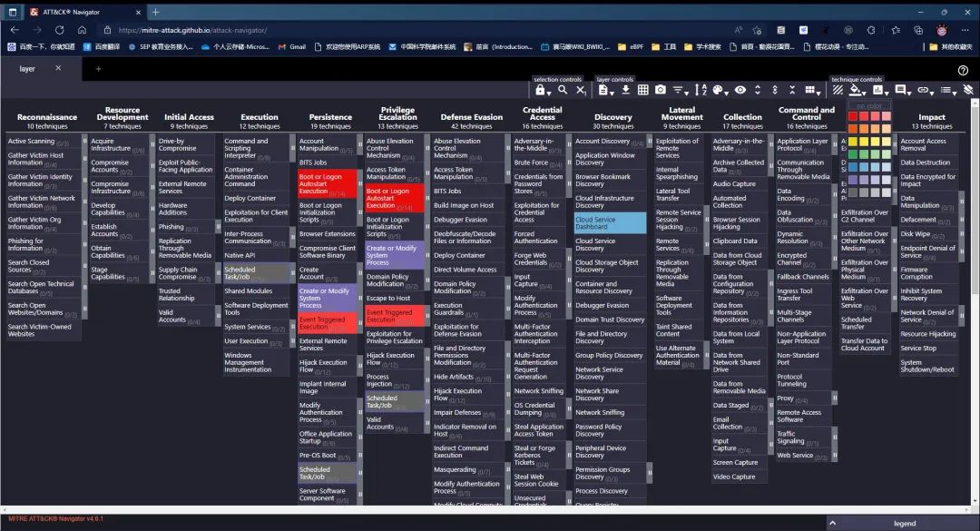Screen dimensions: 980x531
Task: Open layer information document icon
Action: point(604,91)
